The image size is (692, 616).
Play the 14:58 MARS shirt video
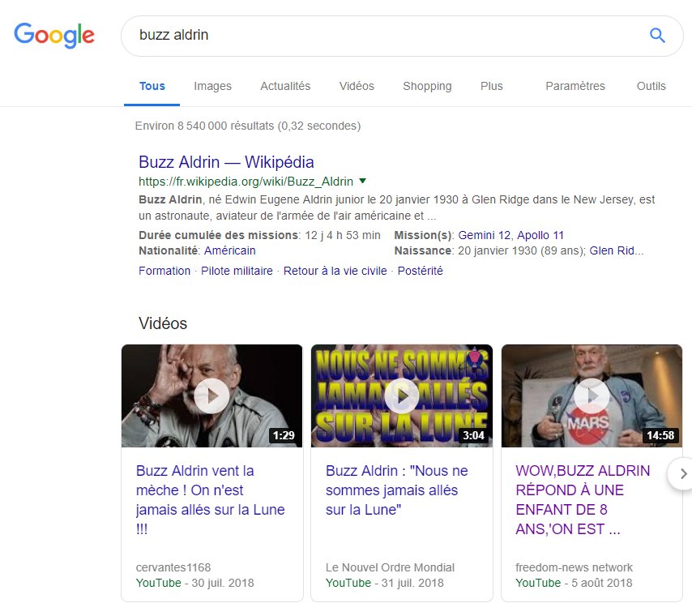[592, 396]
